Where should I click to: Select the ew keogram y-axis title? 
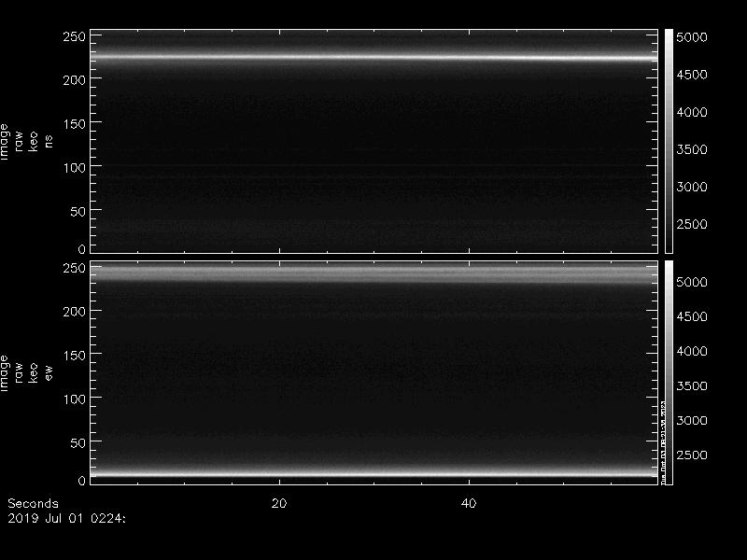(26, 373)
